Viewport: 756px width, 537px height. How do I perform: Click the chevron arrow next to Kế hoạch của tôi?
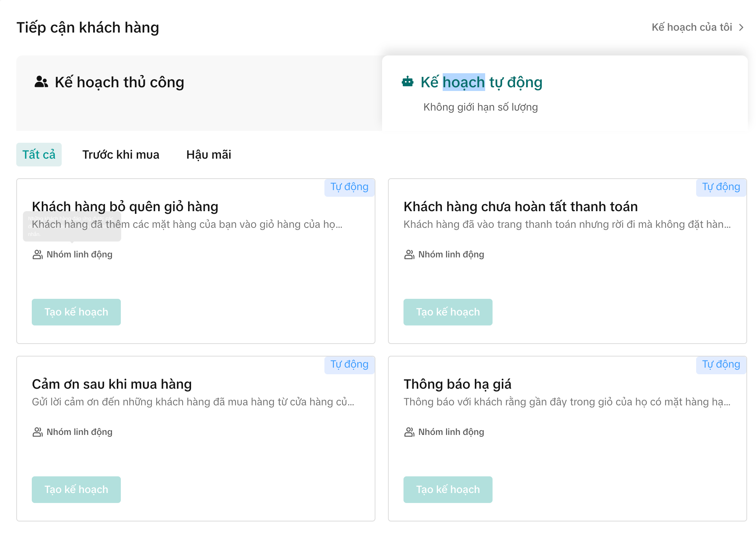pos(741,27)
